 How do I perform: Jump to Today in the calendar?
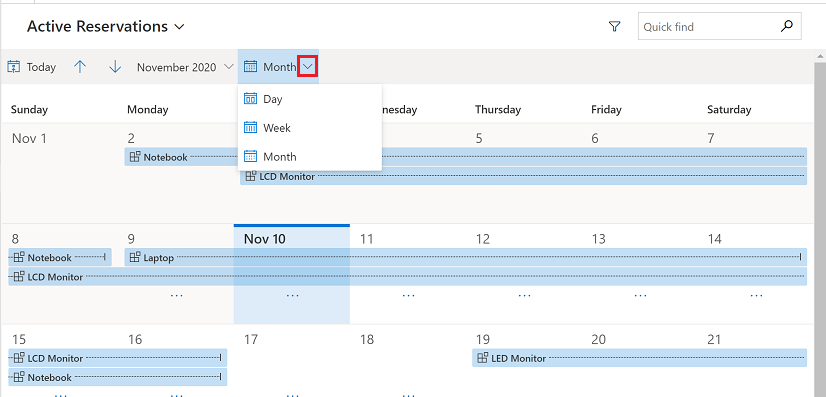(32, 67)
